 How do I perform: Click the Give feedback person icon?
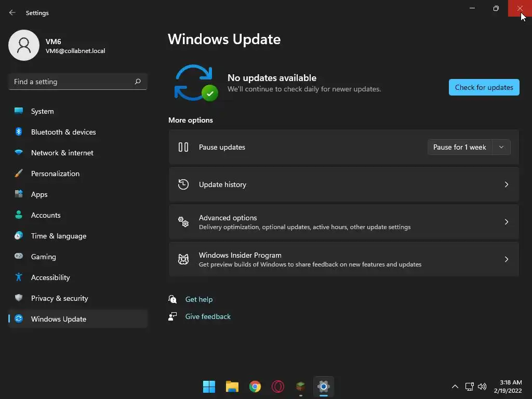tap(172, 316)
